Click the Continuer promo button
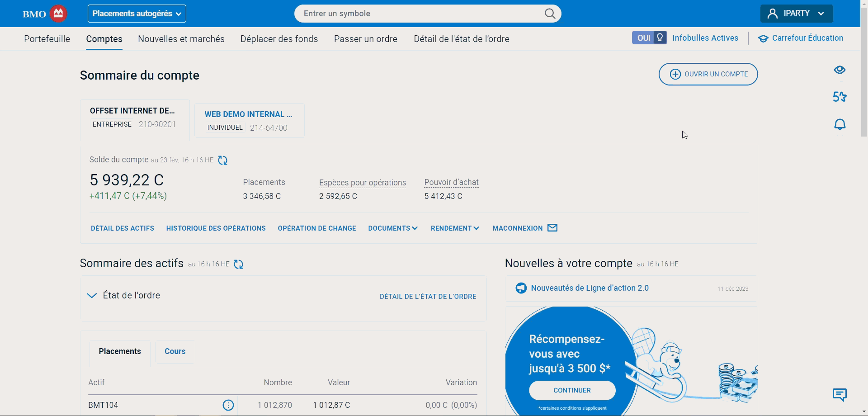 coord(572,390)
